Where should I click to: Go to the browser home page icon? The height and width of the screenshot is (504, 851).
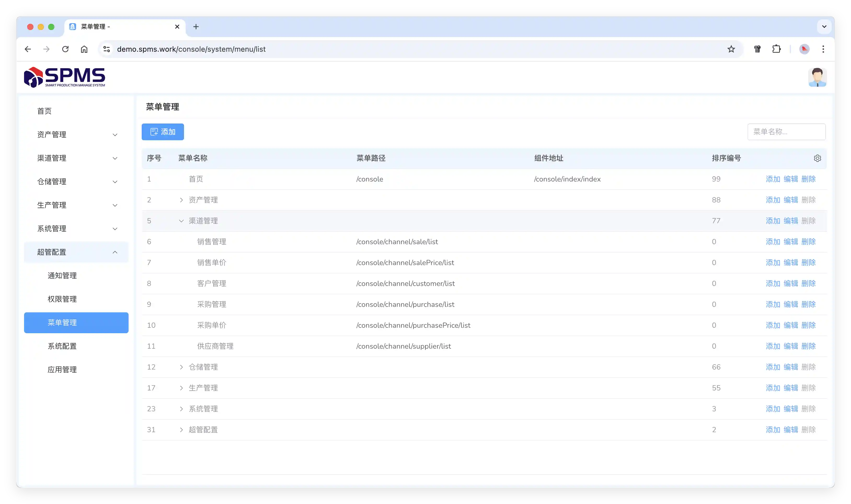click(x=84, y=49)
